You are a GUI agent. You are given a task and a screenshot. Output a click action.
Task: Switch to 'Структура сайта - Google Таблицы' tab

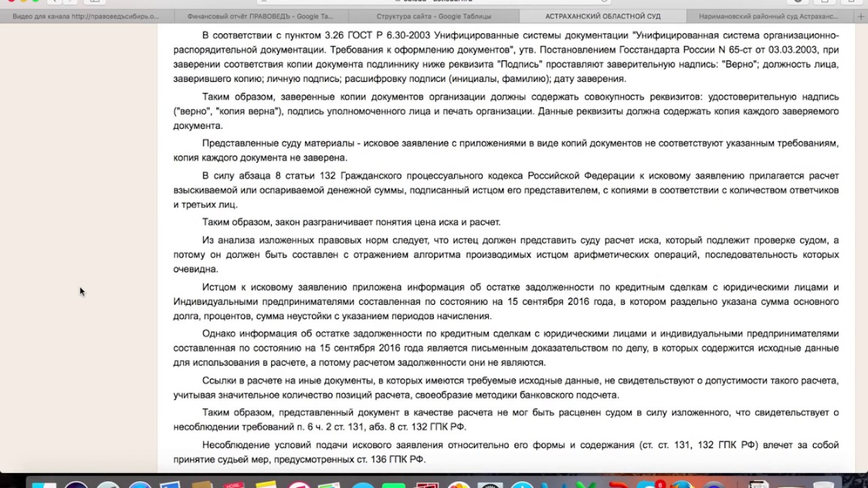point(434,16)
